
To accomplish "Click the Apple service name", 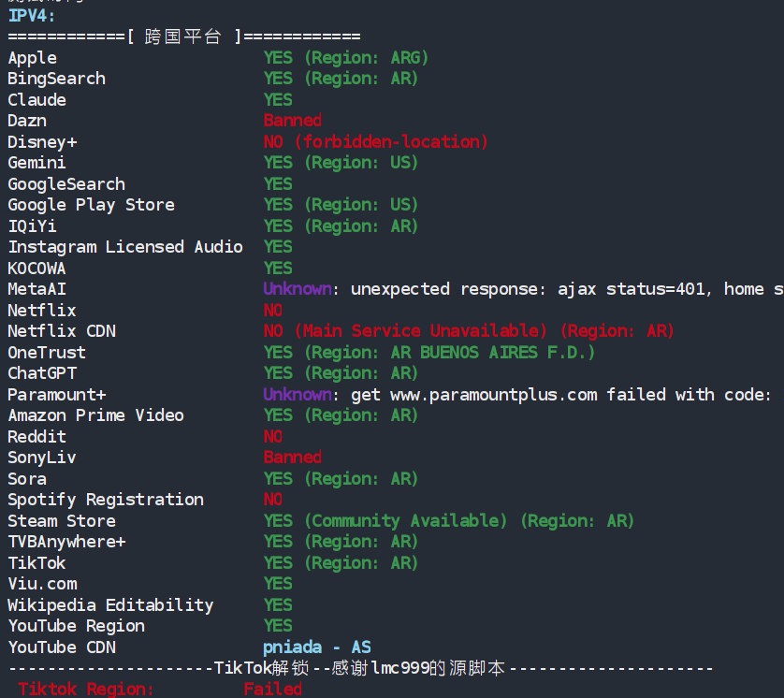I will (x=33, y=58).
